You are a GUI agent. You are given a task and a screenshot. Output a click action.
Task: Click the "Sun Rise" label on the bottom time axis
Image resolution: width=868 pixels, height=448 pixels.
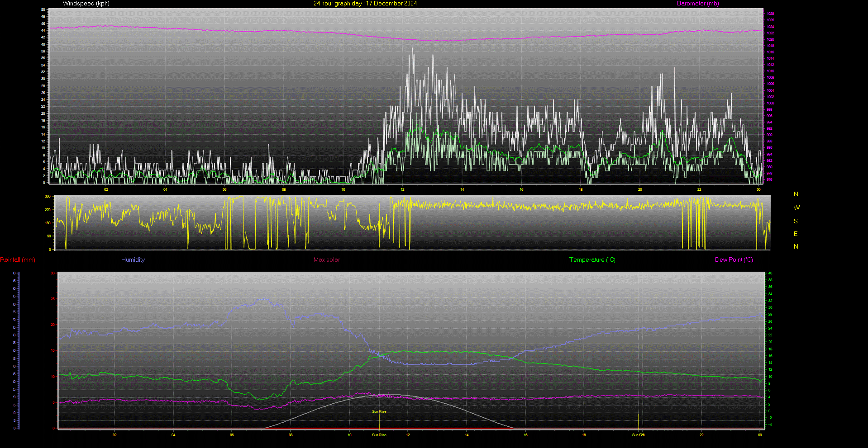[379, 435]
